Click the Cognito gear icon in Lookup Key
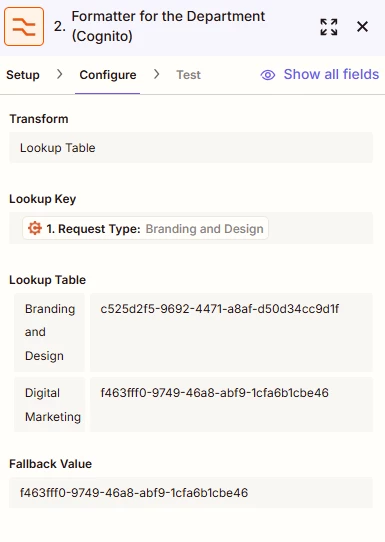This screenshot has height=542, width=385. 35,228
